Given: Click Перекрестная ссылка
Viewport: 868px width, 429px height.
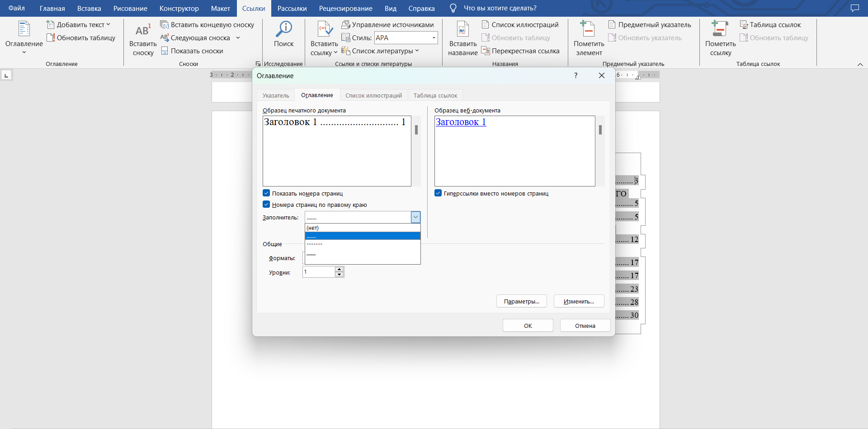Looking at the screenshot, I should [520, 51].
